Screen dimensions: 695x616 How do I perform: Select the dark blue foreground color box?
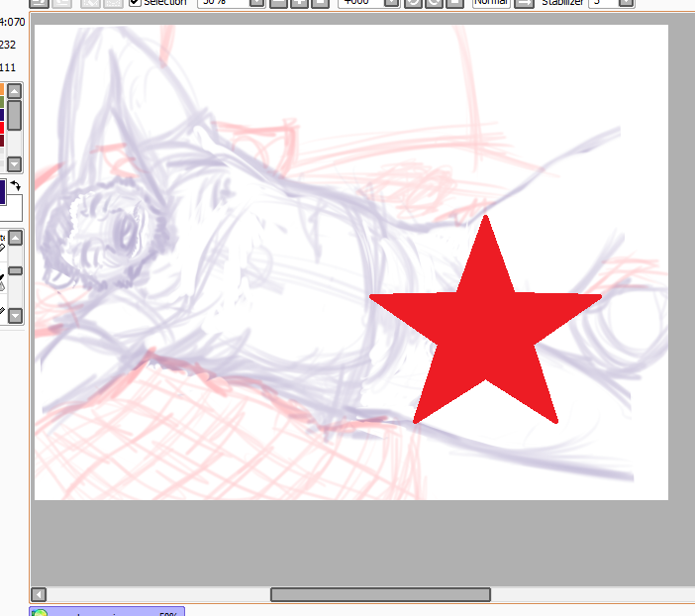coord(2,191)
